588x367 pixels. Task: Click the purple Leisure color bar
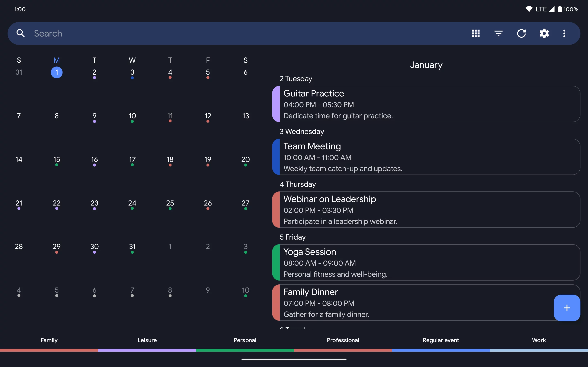pyautogui.click(x=147, y=350)
